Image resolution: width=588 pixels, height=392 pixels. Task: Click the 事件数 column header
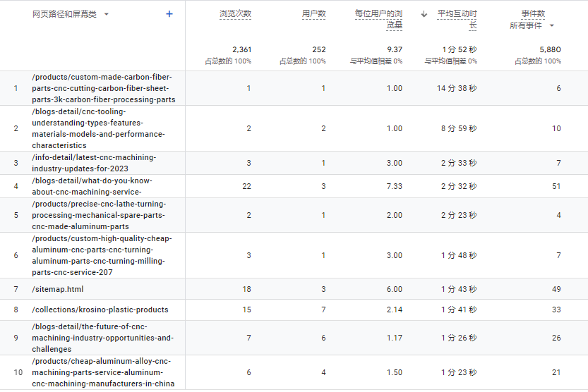coord(533,14)
